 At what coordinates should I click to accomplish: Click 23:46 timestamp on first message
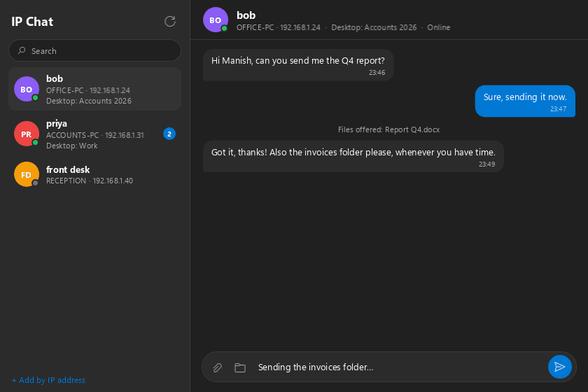coord(377,72)
